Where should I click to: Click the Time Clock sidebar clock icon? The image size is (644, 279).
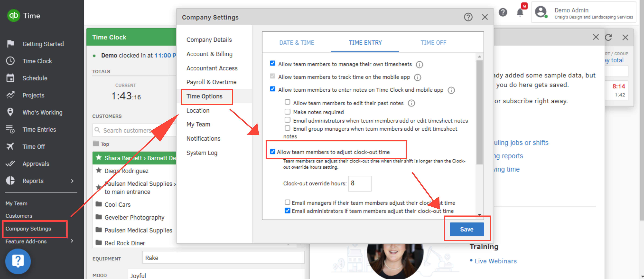[x=10, y=61]
